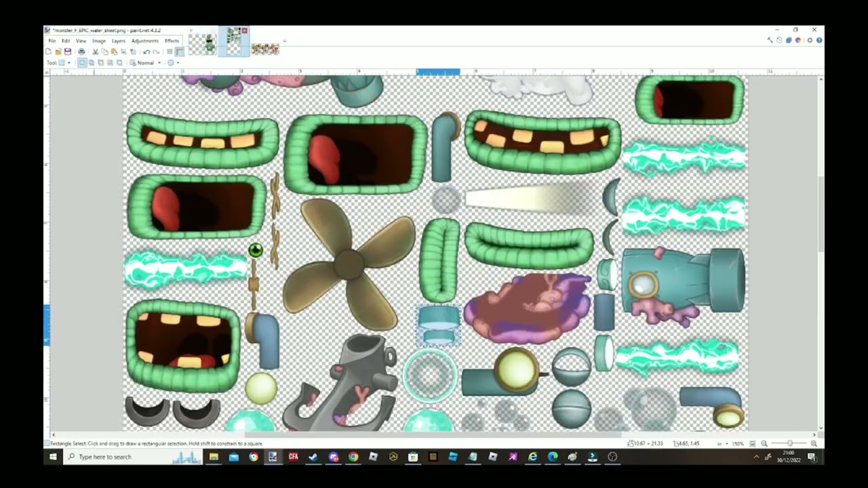Image resolution: width=868 pixels, height=488 pixels.
Task: Open the Edit menu
Action: coord(66,41)
